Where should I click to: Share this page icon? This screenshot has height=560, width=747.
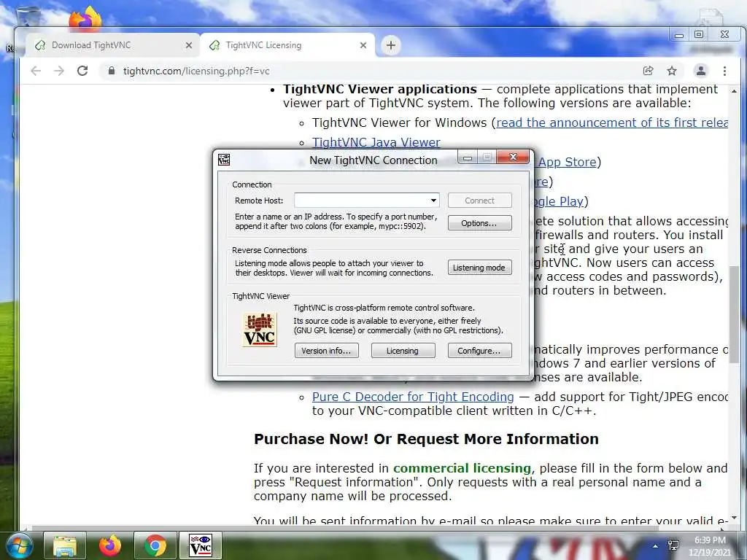pyautogui.click(x=648, y=71)
